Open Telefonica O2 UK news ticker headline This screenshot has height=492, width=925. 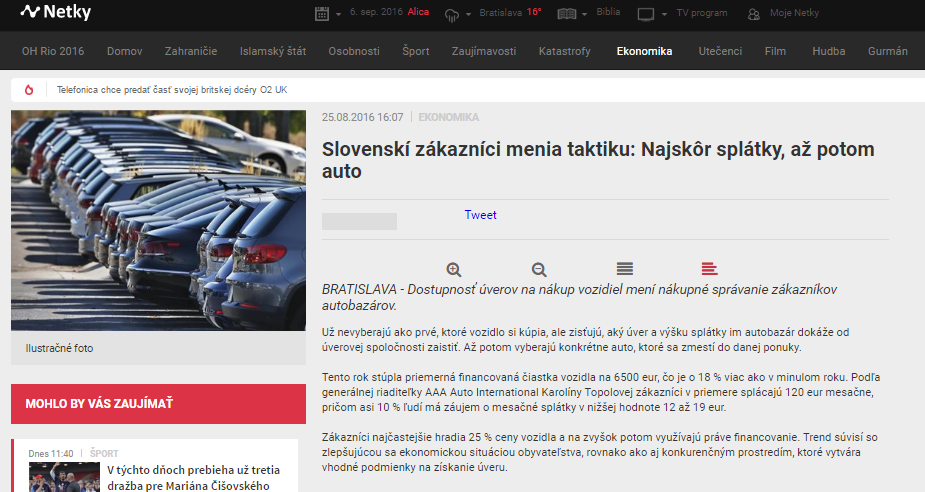[172, 90]
